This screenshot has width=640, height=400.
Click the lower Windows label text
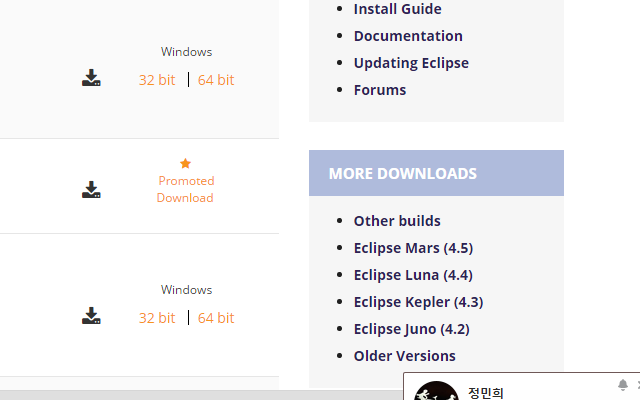[187, 290]
